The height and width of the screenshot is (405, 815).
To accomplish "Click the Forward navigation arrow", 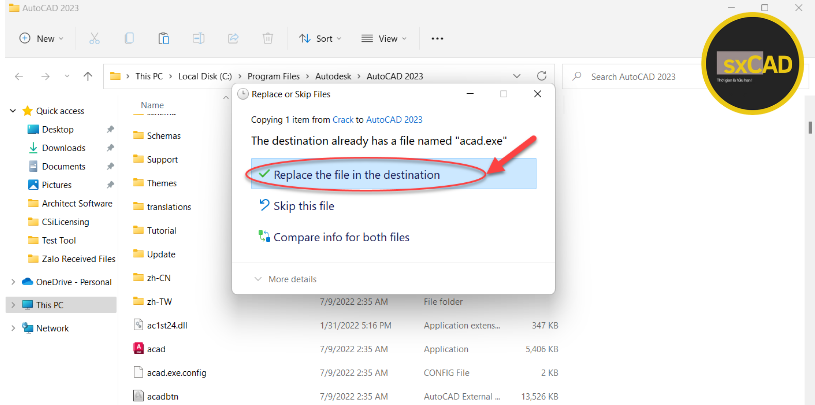I will click(45, 76).
